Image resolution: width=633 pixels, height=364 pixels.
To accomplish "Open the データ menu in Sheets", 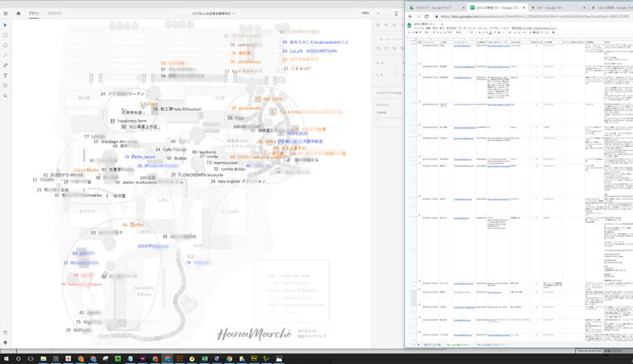I will 462,28.
